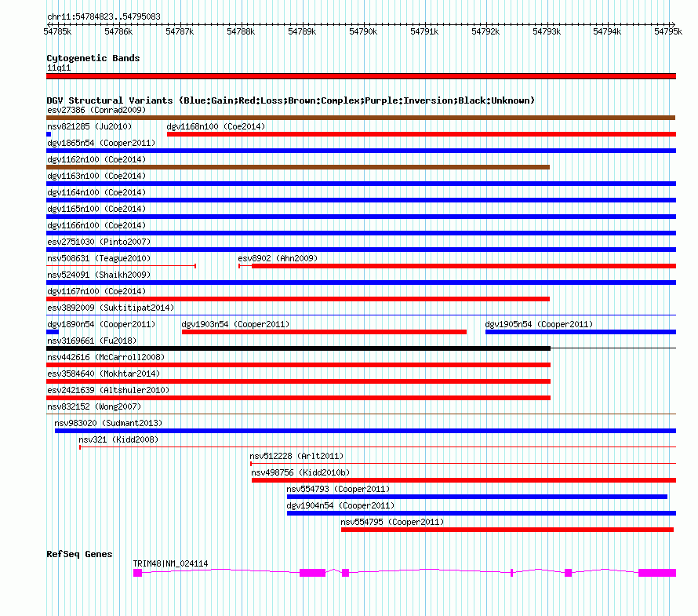The height and width of the screenshot is (616, 698).
Task: Select the red esv3584640 loss bar
Action: 298,381
